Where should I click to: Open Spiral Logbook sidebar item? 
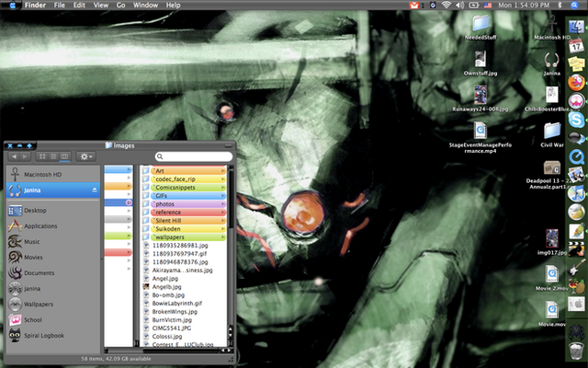[44, 336]
